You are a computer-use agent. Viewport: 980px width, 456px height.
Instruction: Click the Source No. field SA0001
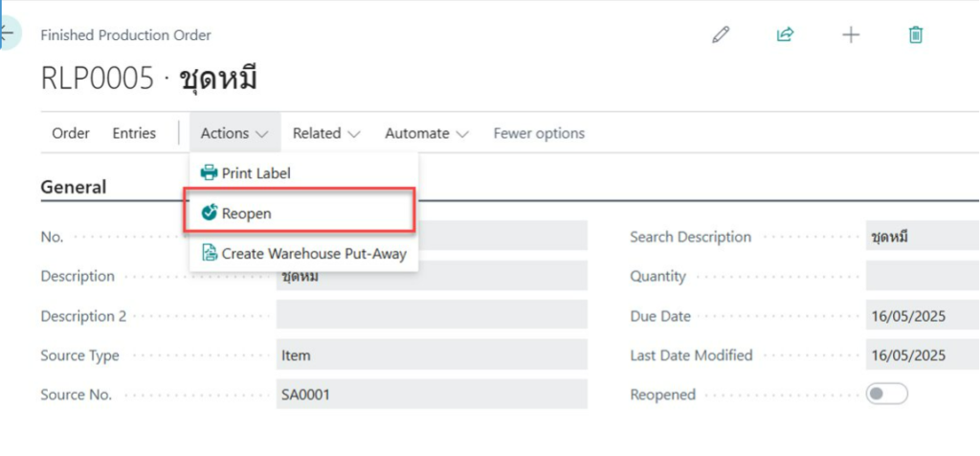point(432,394)
